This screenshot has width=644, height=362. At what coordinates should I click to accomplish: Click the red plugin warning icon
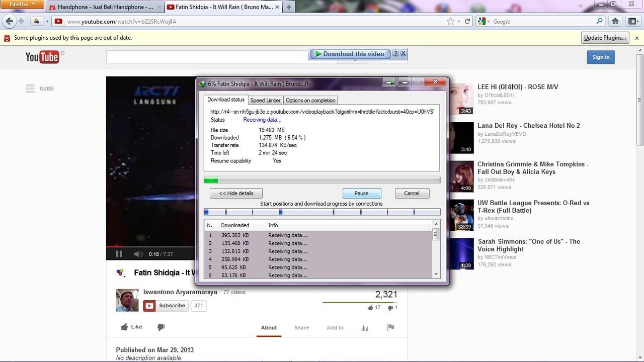pyautogui.click(x=7, y=38)
